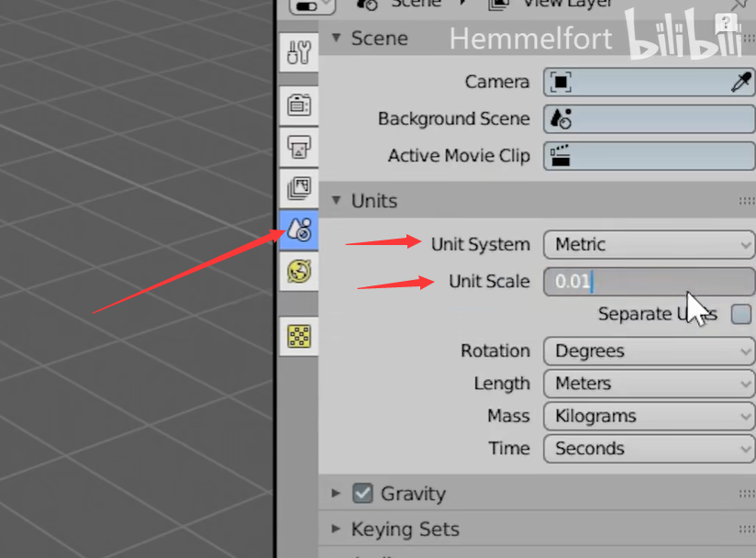Select the Scene properties tab

(x=299, y=229)
